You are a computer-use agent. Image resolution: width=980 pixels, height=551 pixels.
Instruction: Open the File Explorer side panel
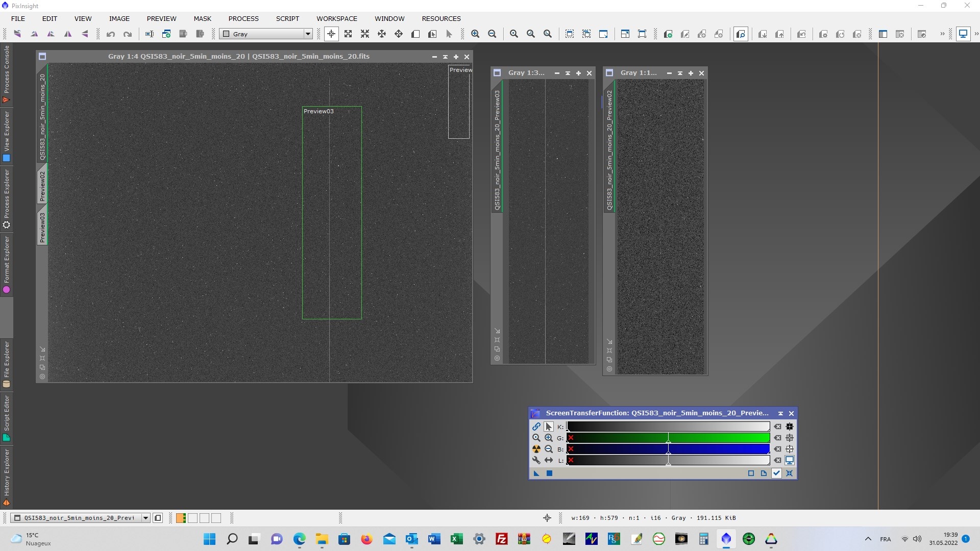click(x=6, y=364)
